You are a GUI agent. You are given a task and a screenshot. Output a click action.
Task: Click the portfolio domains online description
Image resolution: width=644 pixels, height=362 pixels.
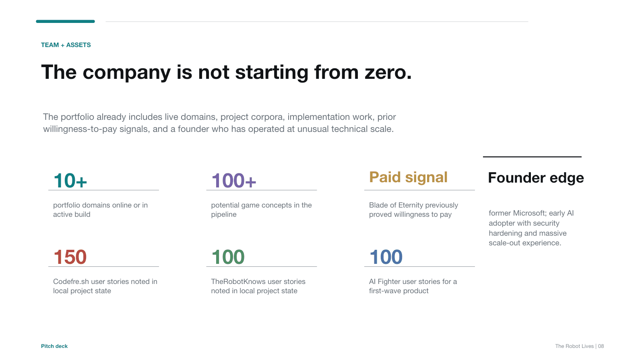coord(101,210)
